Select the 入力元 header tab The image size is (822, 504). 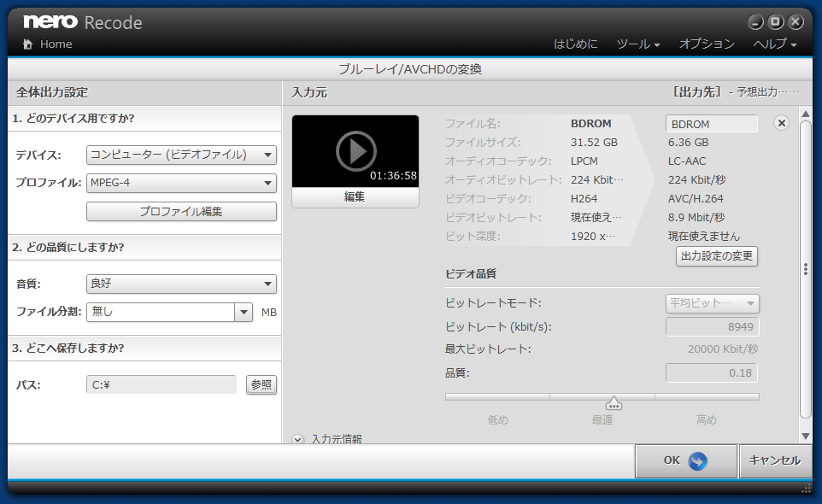tap(309, 93)
